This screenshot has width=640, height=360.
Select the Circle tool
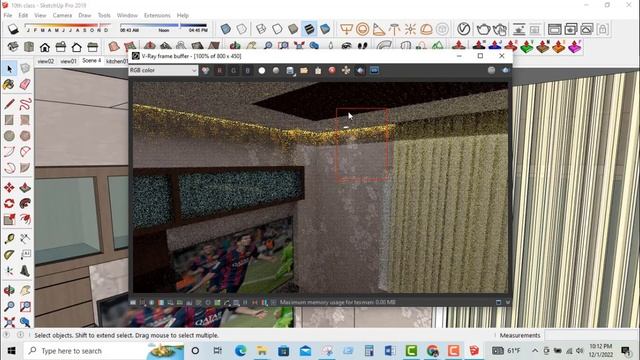coord(9,136)
